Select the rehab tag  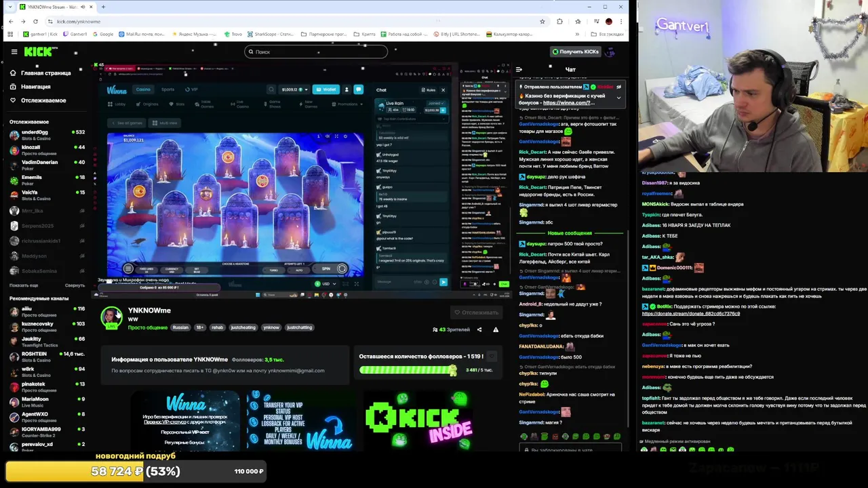217,327
